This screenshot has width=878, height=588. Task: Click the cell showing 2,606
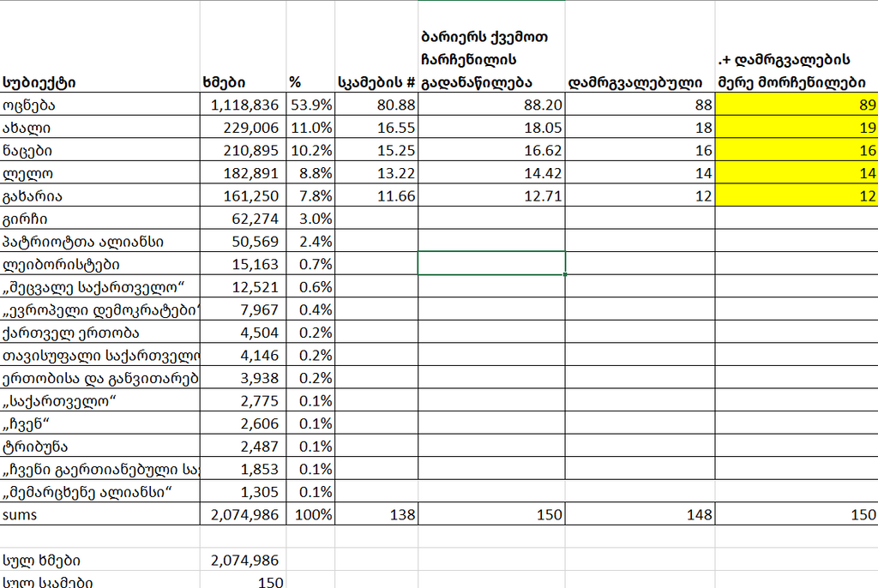tap(243, 423)
